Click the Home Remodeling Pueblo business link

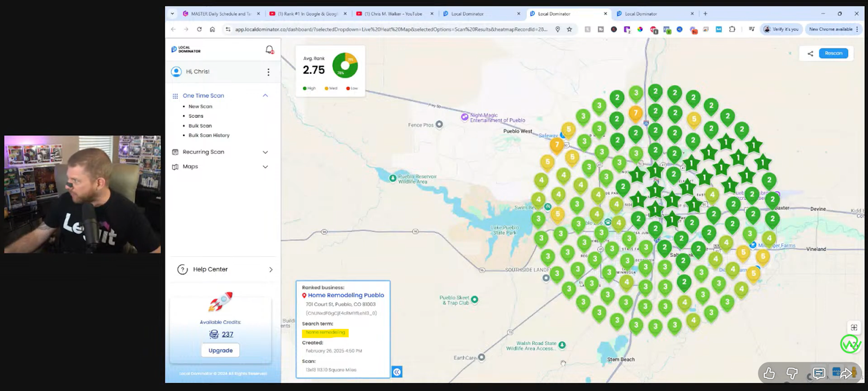coord(346,295)
